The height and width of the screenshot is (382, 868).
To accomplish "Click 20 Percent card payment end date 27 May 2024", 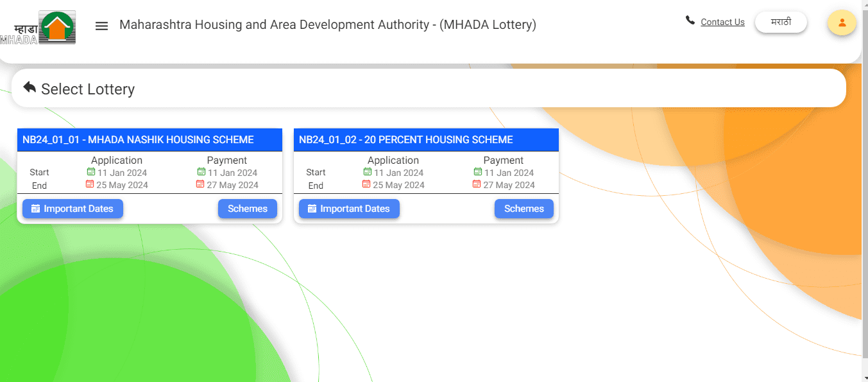I will click(x=509, y=185).
